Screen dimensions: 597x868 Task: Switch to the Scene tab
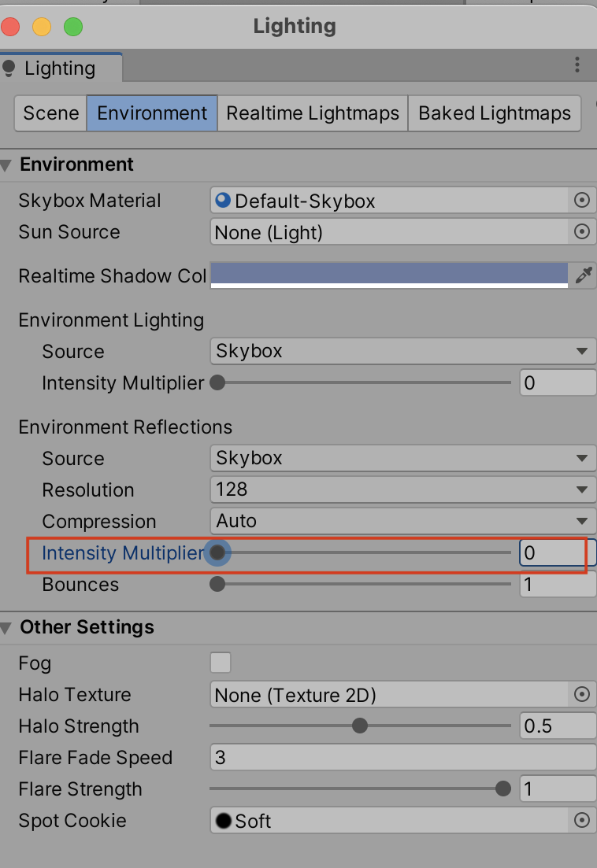pos(50,113)
